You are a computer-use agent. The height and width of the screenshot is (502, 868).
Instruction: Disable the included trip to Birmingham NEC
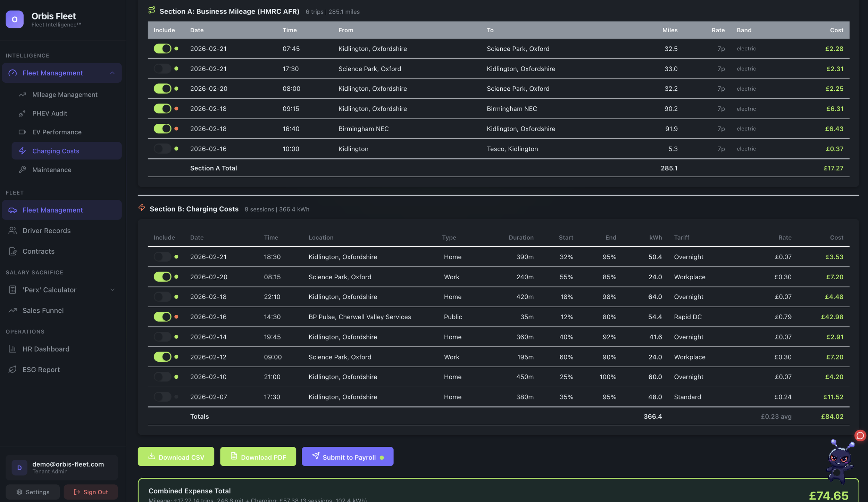(x=162, y=108)
